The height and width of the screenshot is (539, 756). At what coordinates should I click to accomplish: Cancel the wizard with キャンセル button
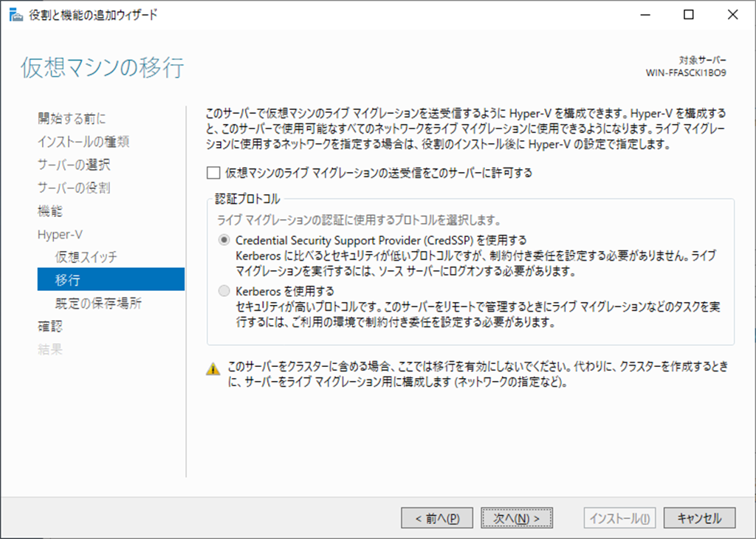[699, 518]
